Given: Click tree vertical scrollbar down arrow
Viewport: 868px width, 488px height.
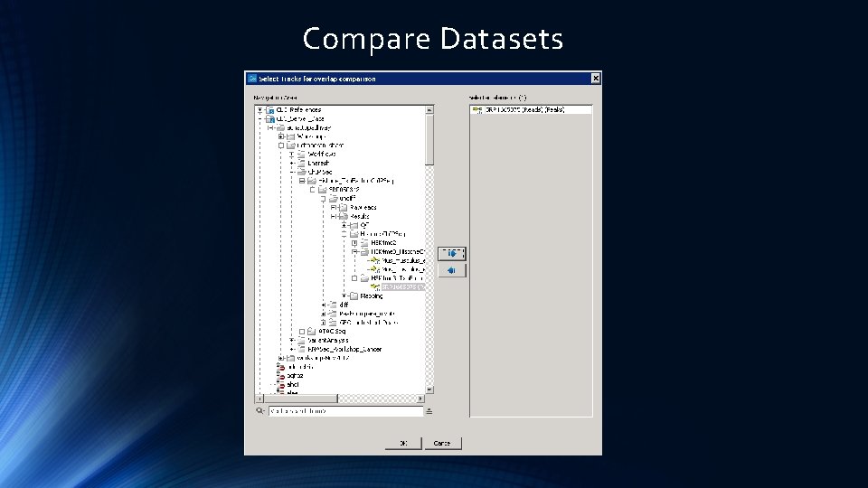Looking at the screenshot, I should tap(429, 390).
